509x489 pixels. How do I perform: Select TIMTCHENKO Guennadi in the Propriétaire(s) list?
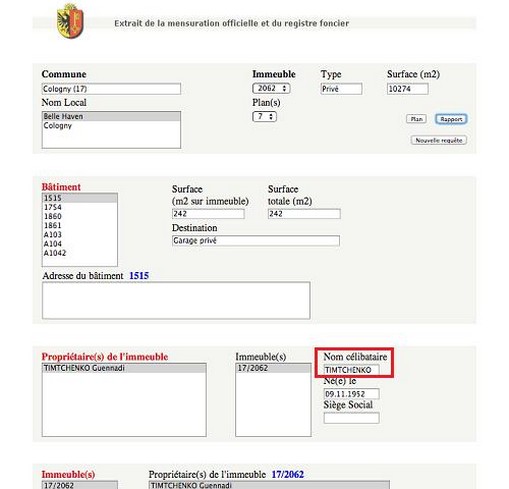pyautogui.click(x=124, y=368)
